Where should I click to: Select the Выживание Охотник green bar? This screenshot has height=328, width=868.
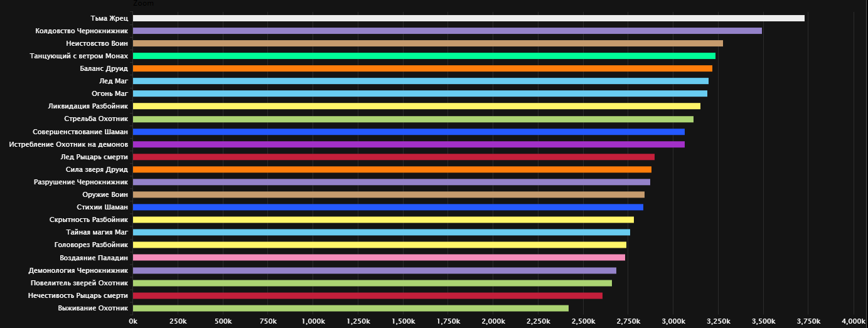click(351, 308)
